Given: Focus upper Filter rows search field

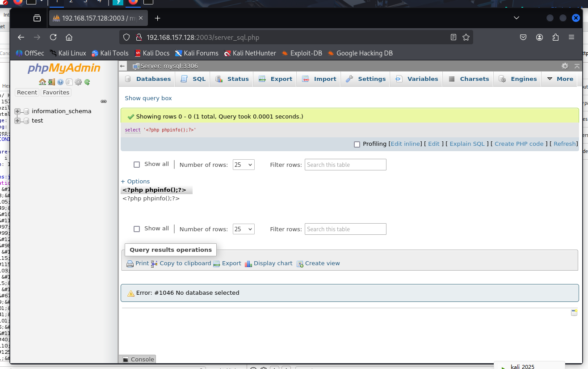Looking at the screenshot, I should coord(345,165).
